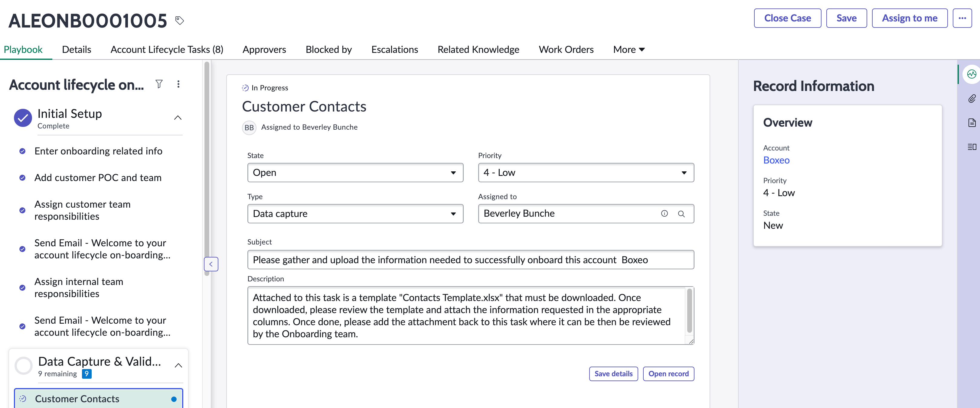Open the Account Lifecycle Tasks (8) tab
This screenshot has width=980, height=408.
point(167,50)
